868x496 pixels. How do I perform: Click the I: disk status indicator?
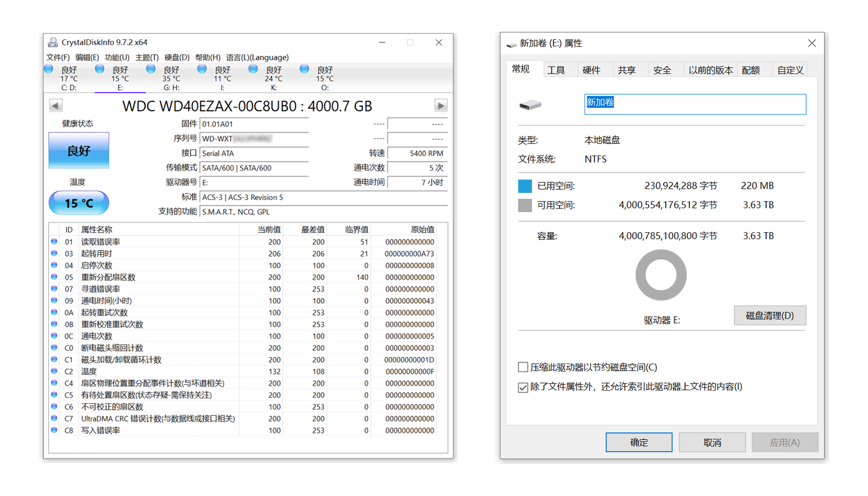(x=202, y=69)
